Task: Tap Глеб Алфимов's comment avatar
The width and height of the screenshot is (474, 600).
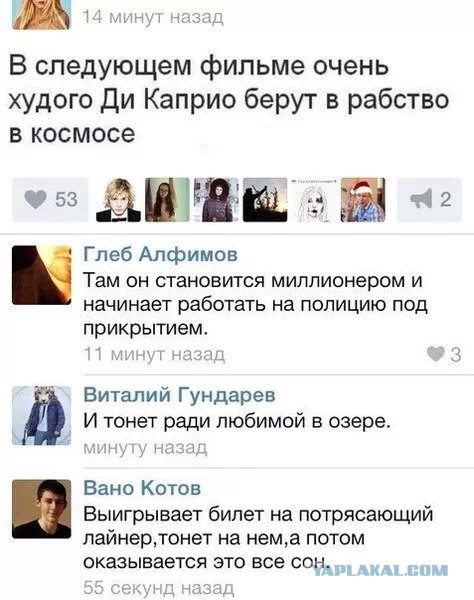Action: tap(42, 275)
